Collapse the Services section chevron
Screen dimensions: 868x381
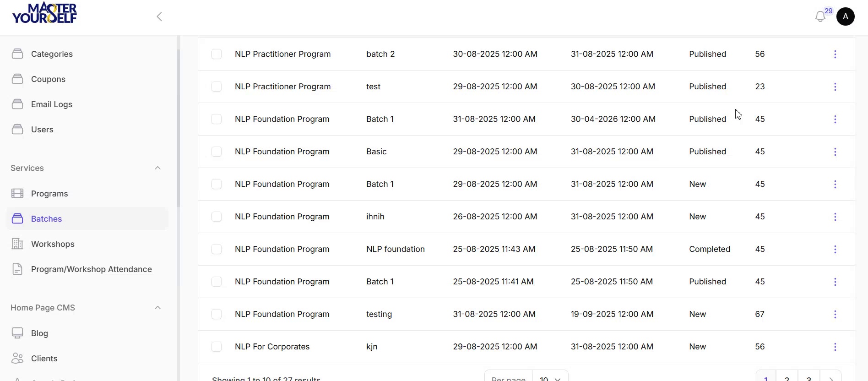[157, 168]
